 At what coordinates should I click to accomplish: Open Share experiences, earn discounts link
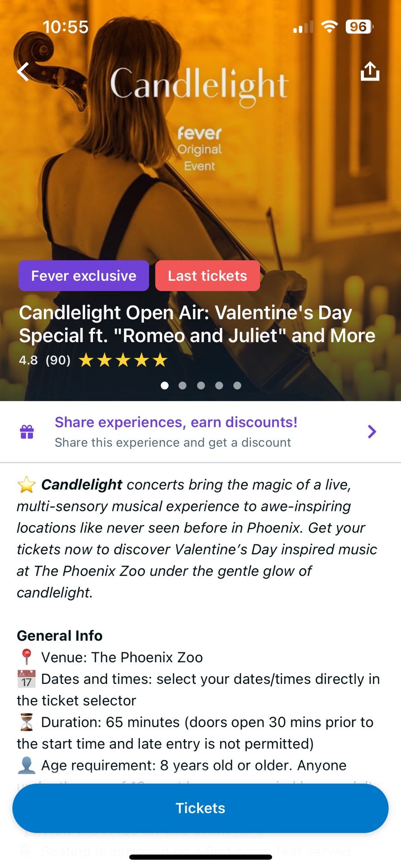tap(176, 422)
